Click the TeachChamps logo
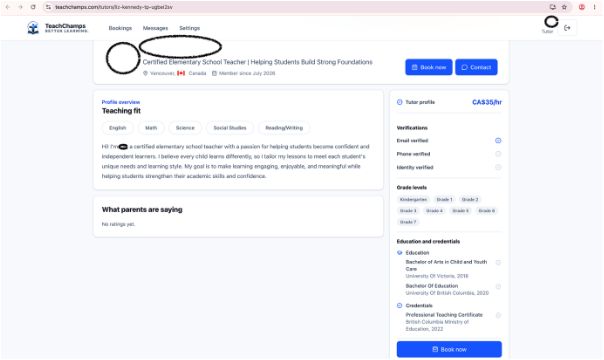Image resolution: width=604 pixels, height=360 pixels. [57, 28]
